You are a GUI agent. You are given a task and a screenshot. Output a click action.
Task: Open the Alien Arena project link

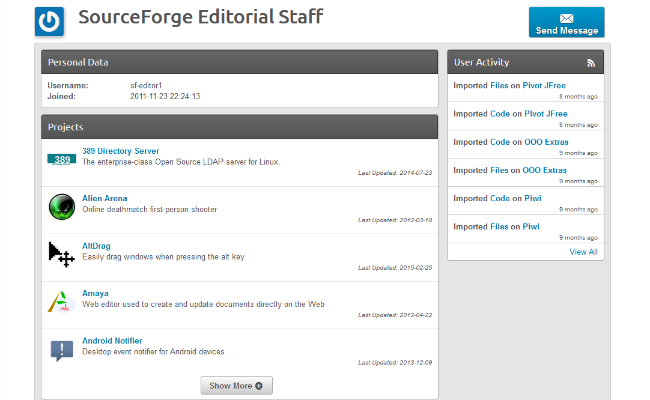coord(104,198)
